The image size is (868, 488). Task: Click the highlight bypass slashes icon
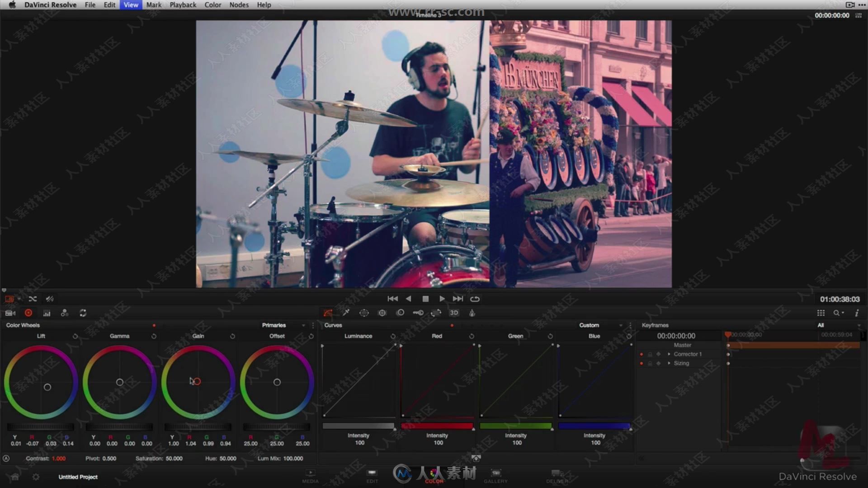50,299
